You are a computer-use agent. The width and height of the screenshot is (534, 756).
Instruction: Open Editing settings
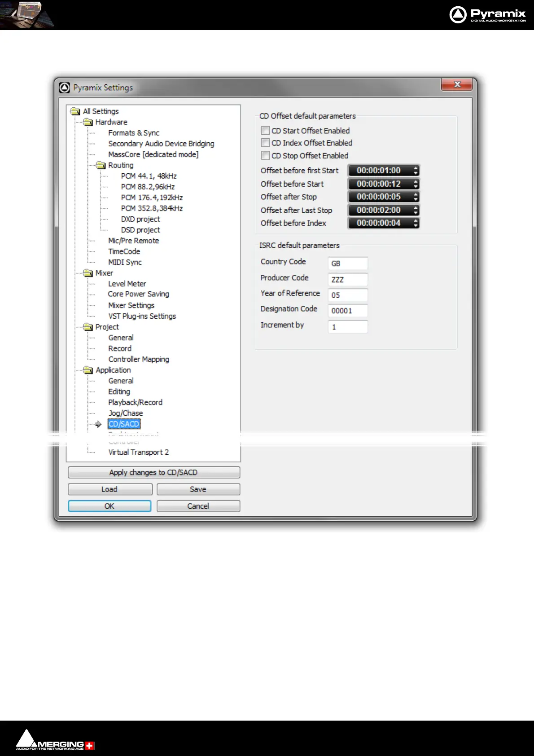pyautogui.click(x=119, y=391)
